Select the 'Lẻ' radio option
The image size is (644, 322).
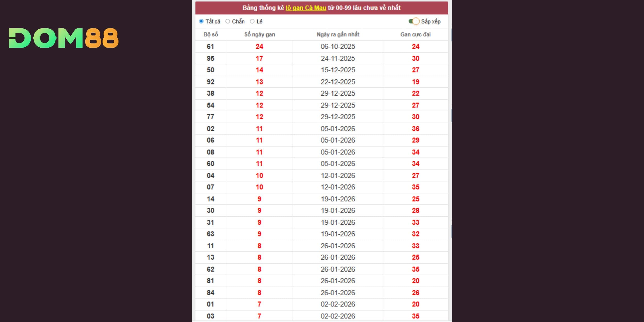point(252,21)
